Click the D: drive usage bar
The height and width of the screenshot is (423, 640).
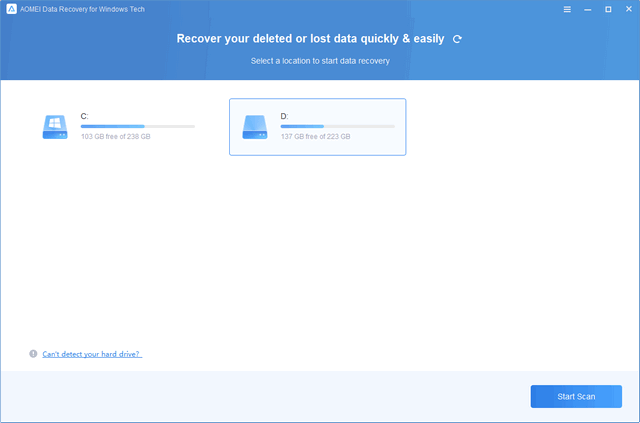pyautogui.click(x=338, y=127)
